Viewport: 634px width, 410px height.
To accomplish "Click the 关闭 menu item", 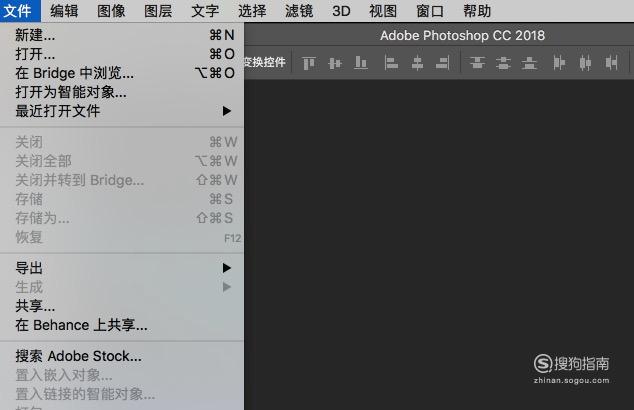I will point(122,142).
